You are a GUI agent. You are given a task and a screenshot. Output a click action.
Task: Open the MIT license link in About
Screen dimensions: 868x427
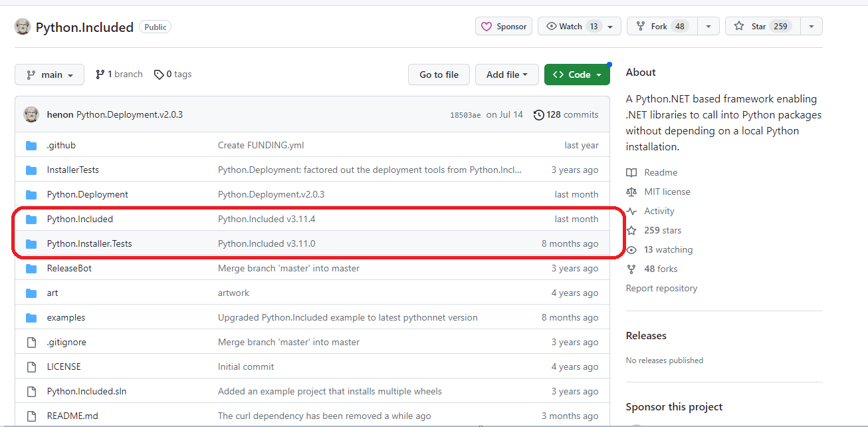(658, 192)
